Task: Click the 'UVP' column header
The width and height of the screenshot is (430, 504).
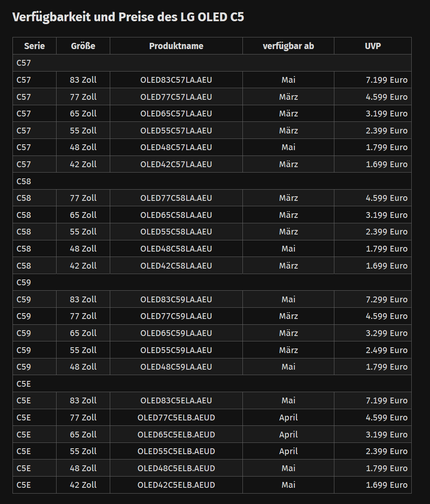Action: pyautogui.click(x=373, y=46)
